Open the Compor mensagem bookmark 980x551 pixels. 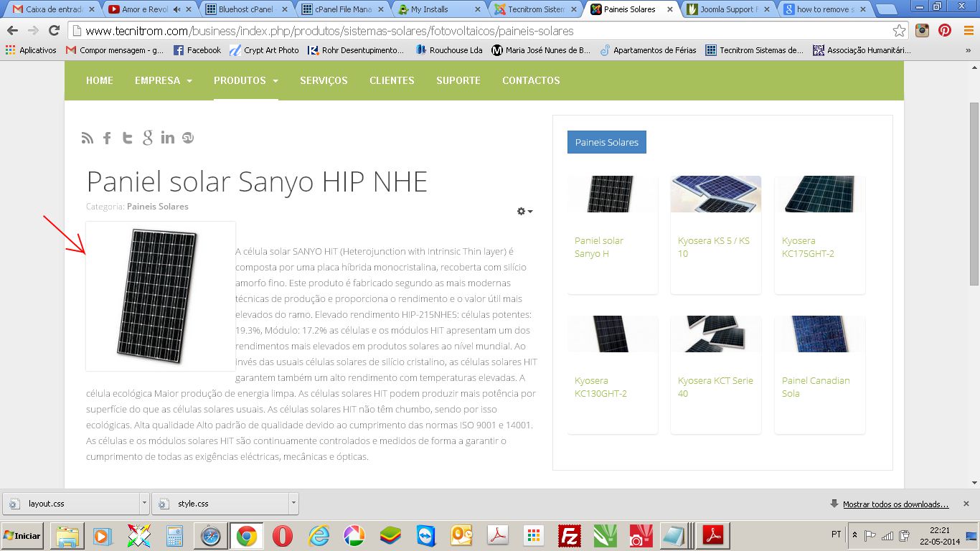pyautogui.click(x=115, y=50)
